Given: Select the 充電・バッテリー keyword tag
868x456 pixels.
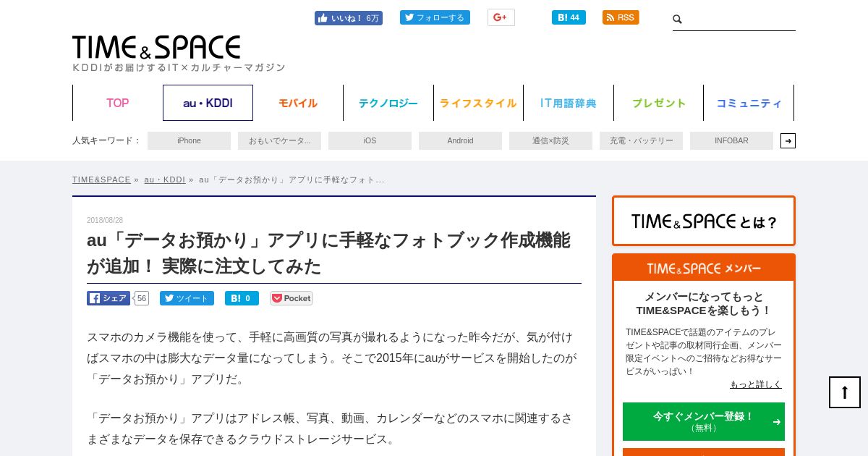Looking at the screenshot, I should tap(641, 140).
